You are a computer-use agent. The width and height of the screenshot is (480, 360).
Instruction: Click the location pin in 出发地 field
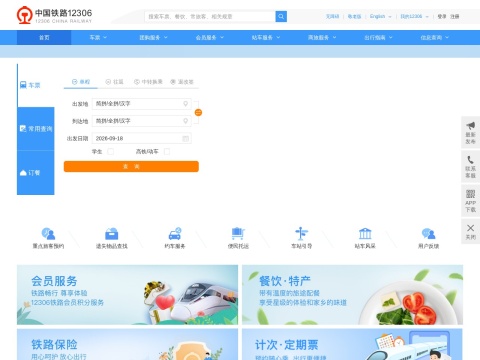[186, 104]
